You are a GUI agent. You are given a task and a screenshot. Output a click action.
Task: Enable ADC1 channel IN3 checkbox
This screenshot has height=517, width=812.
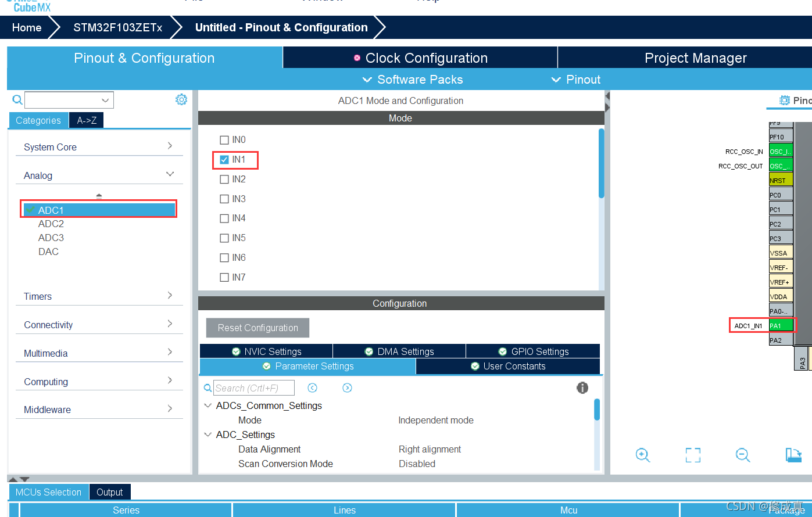224,199
